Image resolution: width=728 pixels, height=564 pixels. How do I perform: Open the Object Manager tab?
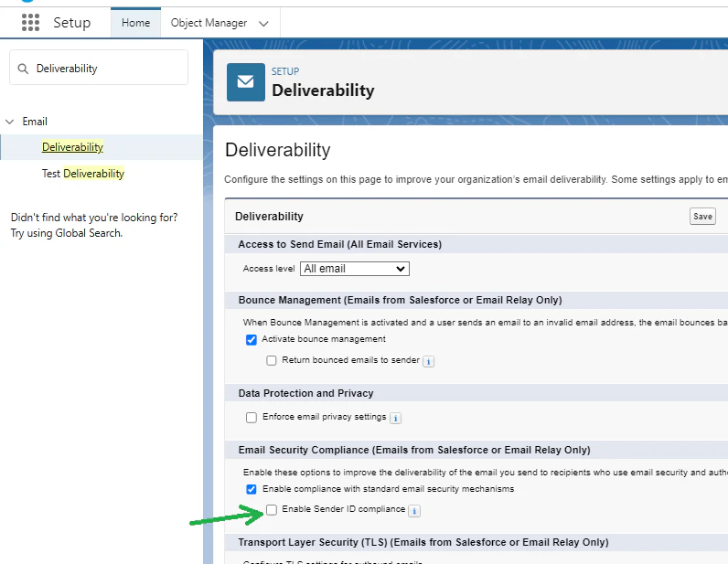209,23
